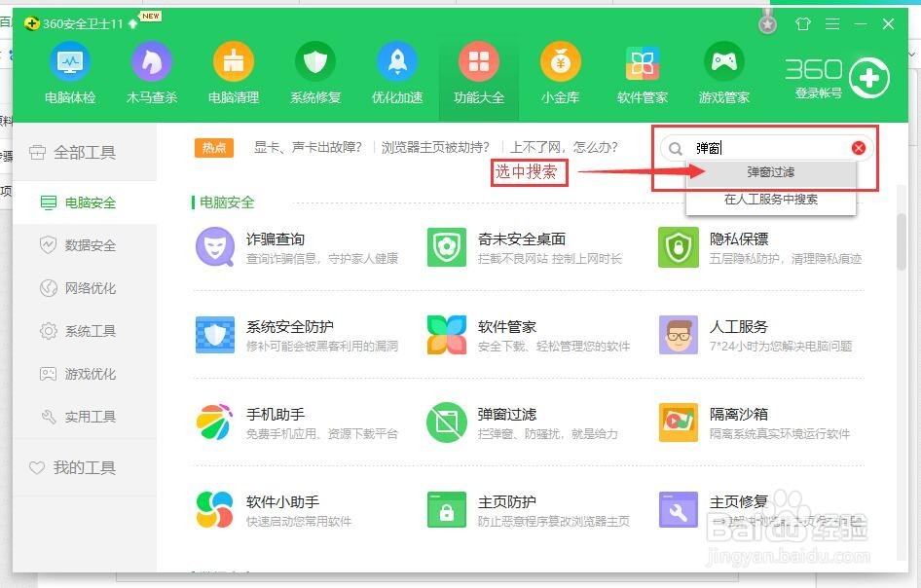Open 隐私保镖 tool icon
The height and width of the screenshot is (588, 921).
(x=679, y=247)
